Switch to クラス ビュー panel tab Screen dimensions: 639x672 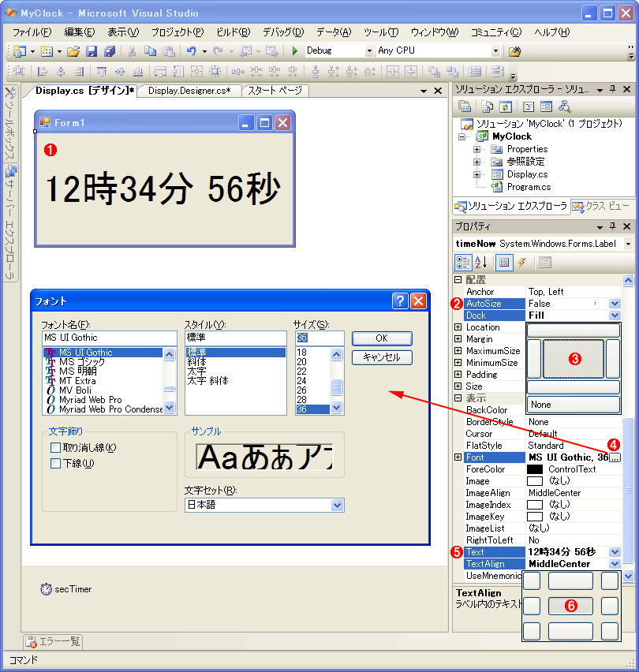pyautogui.click(x=601, y=206)
